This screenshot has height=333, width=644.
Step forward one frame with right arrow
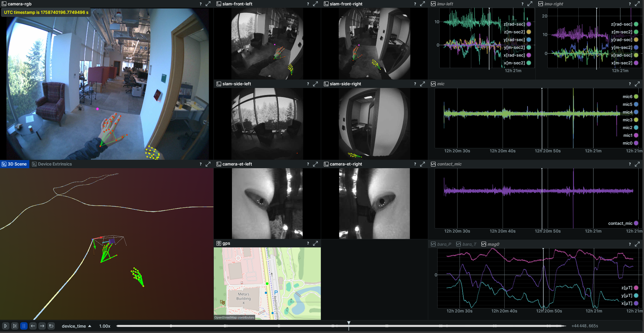pyautogui.click(x=42, y=326)
